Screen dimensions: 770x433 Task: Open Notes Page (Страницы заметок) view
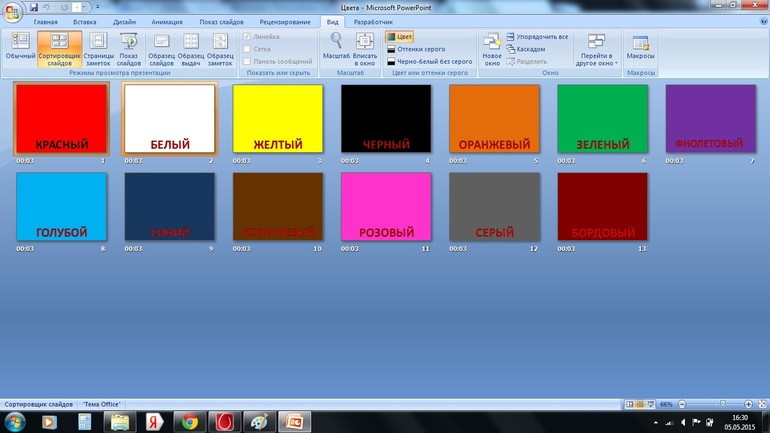pyautogui.click(x=98, y=49)
